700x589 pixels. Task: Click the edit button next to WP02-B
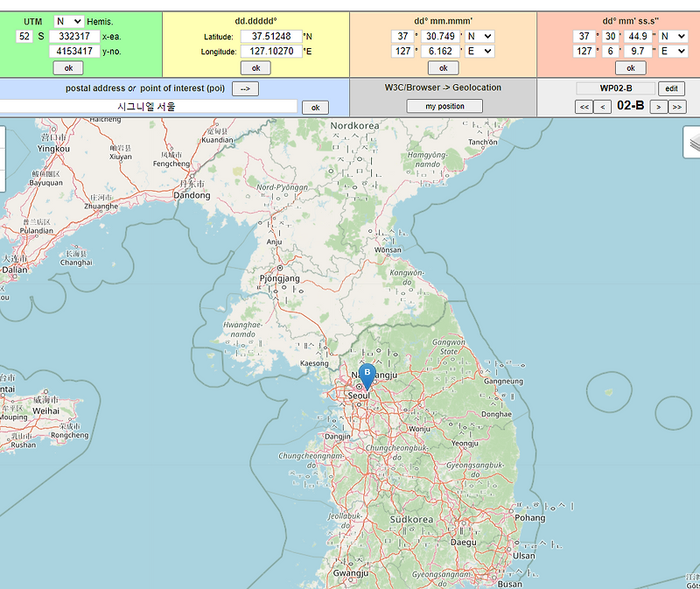(671, 88)
